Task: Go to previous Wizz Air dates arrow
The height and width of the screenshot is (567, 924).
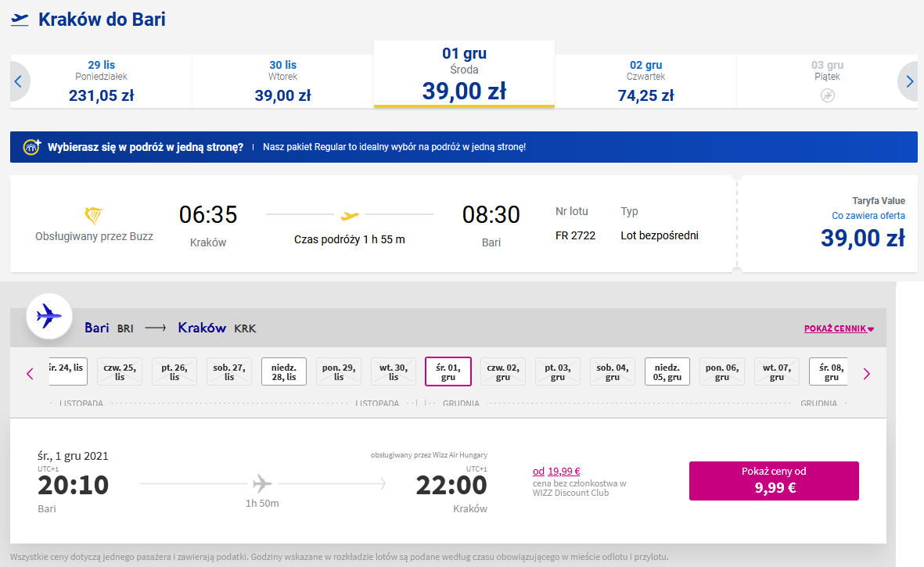Action: pyautogui.click(x=30, y=374)
